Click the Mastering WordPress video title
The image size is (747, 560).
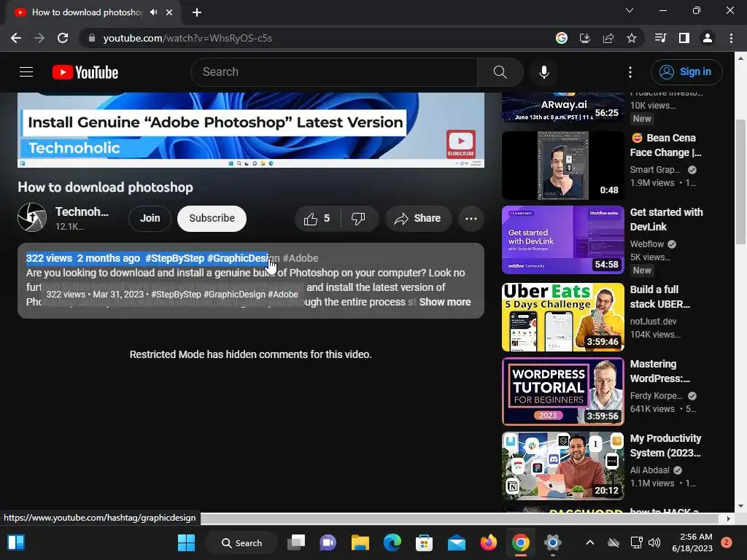(x=660, y=371)
